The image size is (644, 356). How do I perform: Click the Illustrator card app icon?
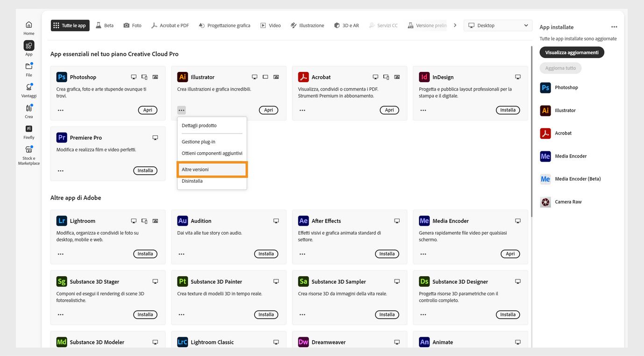coord(183,77)
